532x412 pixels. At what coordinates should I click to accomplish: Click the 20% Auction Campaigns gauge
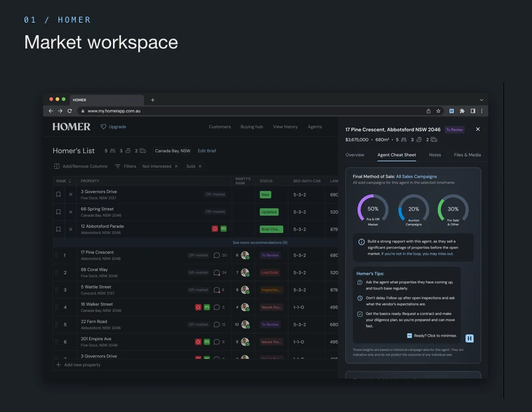(x=413, y=210)
